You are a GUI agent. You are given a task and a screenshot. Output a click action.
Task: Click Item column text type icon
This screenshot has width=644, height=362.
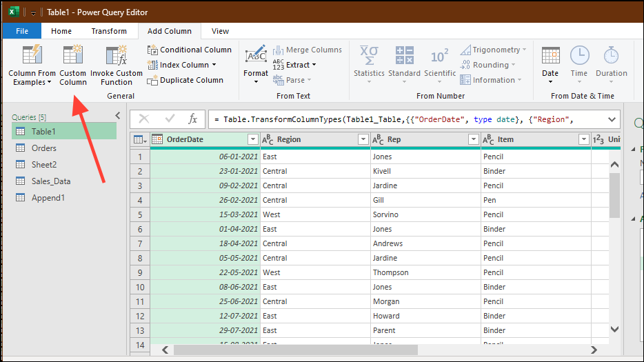(x=488, y=140)
